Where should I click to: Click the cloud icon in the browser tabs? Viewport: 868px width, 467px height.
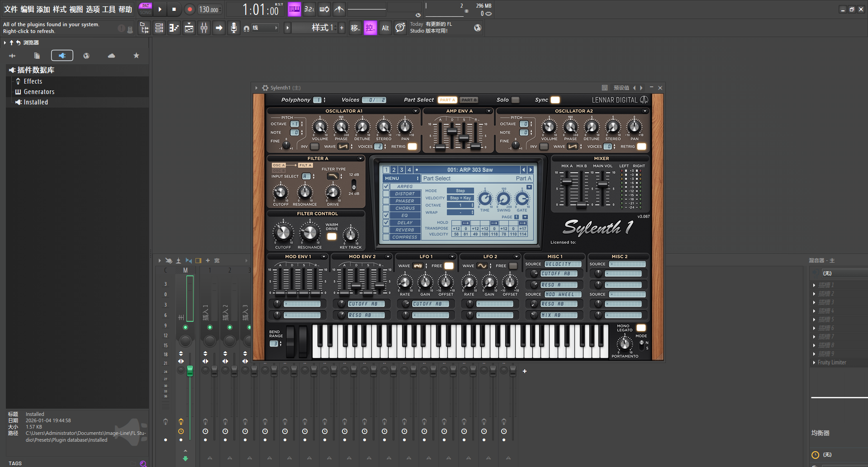pyautogui.click(x=111, y=56)
